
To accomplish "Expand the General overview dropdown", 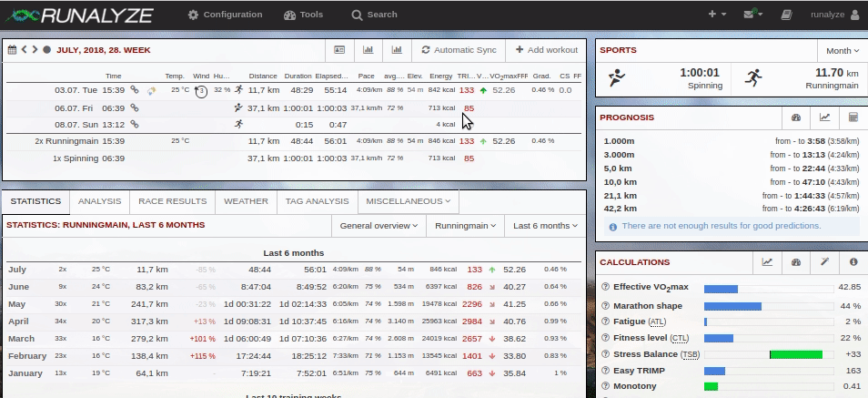I will click(x=378, y=225).
